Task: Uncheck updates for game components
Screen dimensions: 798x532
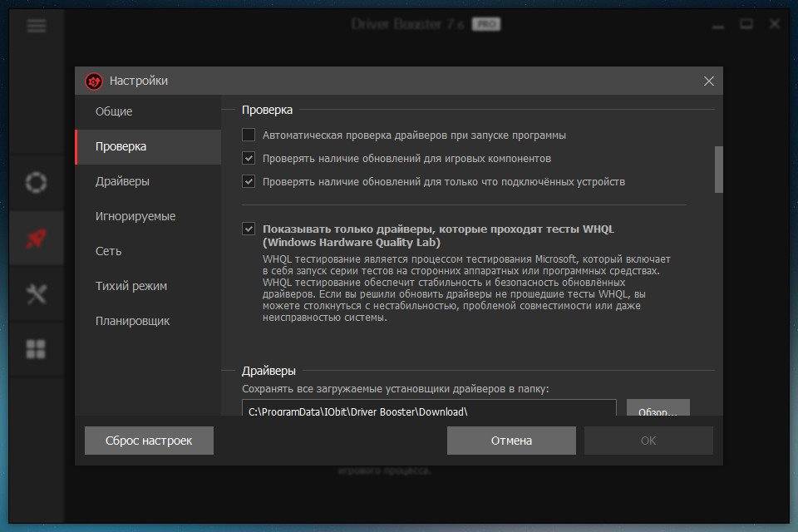Action: (x=249, y=158)
